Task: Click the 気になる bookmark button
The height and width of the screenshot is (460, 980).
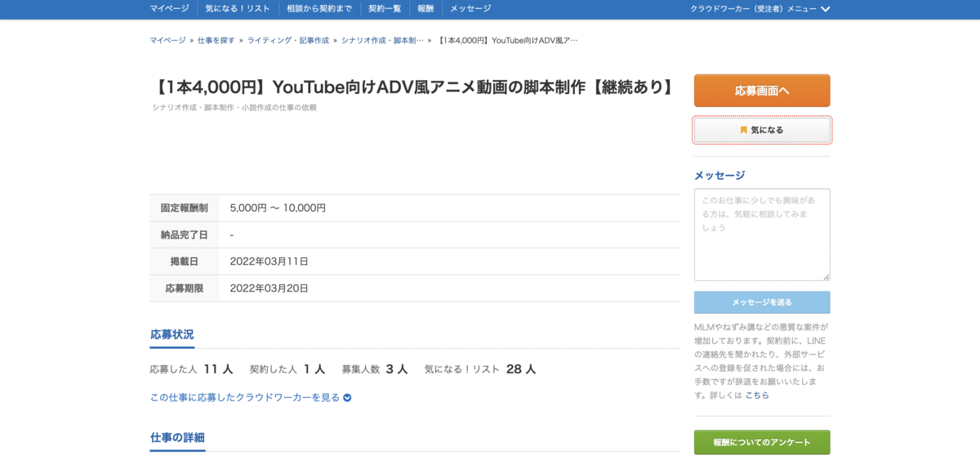Action: [x=762, y=130]
